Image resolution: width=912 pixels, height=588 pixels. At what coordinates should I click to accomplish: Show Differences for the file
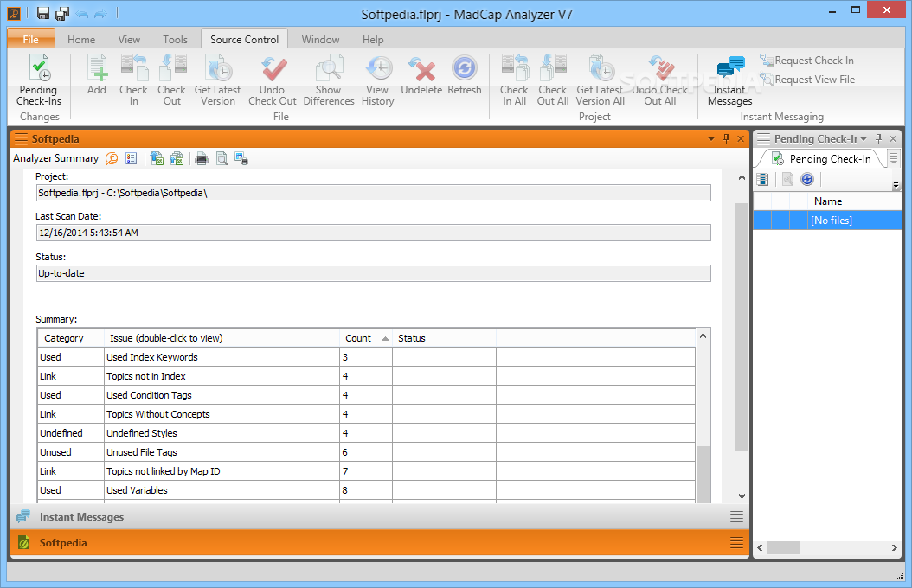[329, 80]
